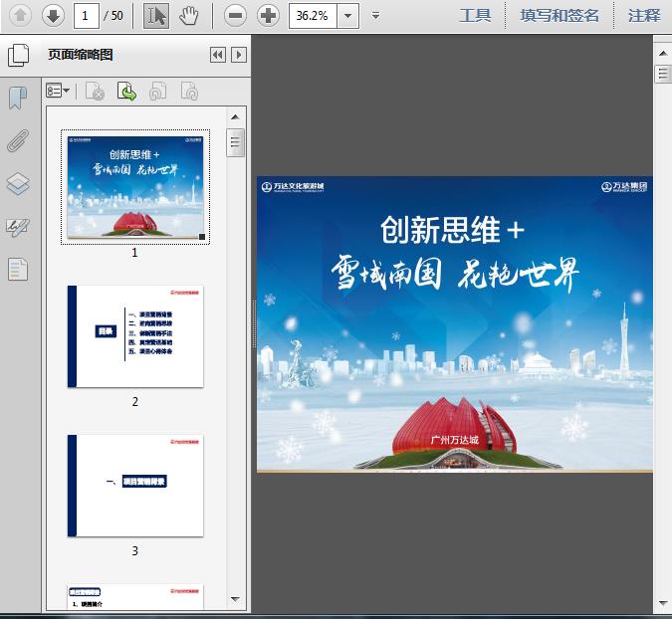Zoom in using the plus button
The image size is (672, 619).
tap(268, 15)
